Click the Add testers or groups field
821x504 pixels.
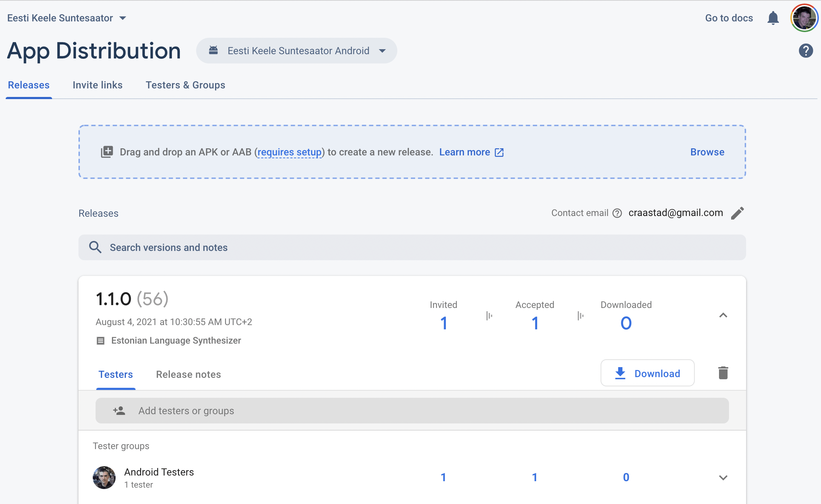pos(412,411)
